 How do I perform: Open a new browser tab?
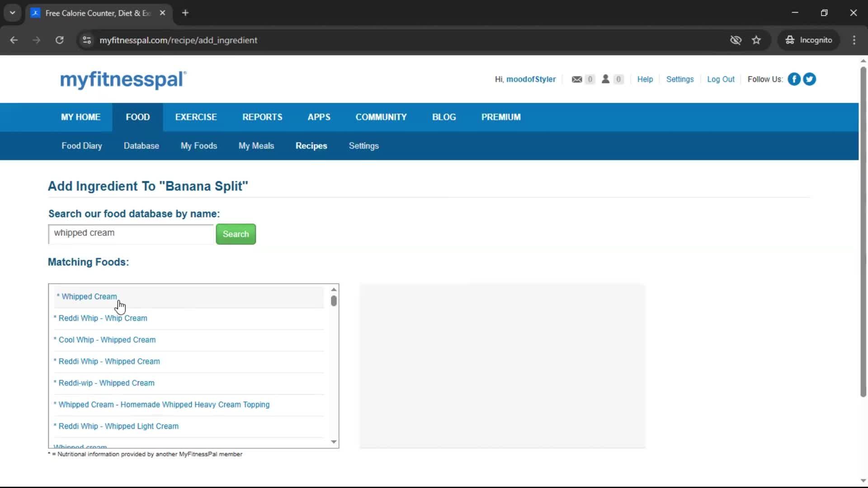[185, 13]
